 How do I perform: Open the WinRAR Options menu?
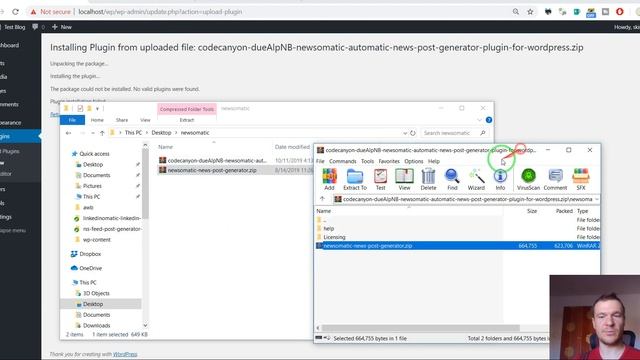tap(414, 161)
